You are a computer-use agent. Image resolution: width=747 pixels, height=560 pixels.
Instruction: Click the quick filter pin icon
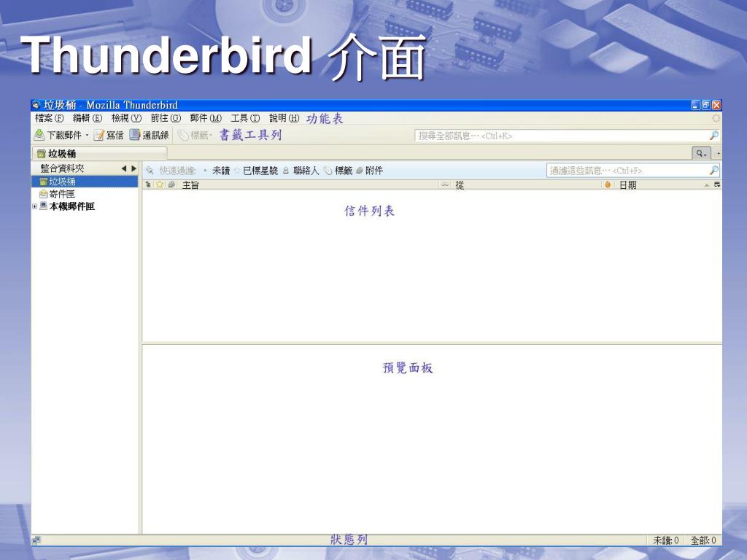pos(150,171)
